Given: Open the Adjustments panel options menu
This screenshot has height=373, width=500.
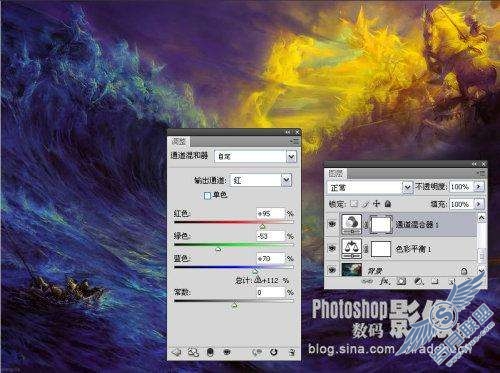Looking at the screenshot, I should 295,141.
